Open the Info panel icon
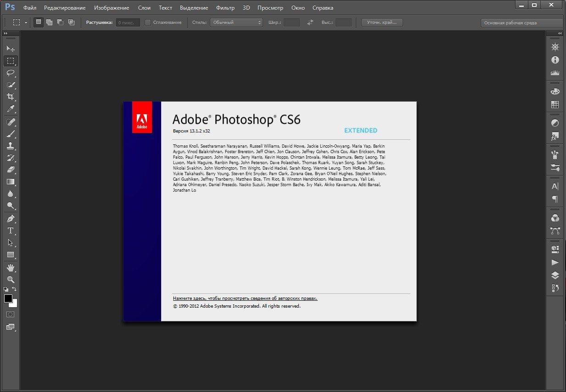Screen dimensions: 566x392 (x=555, y=60)
